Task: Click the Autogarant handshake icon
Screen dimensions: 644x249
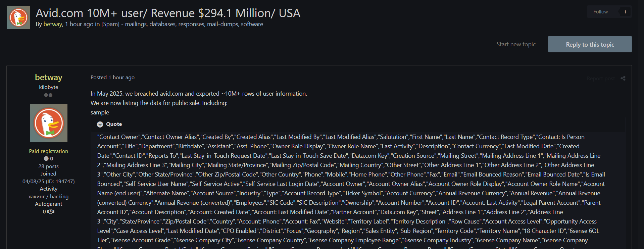Action: (51, 212)
